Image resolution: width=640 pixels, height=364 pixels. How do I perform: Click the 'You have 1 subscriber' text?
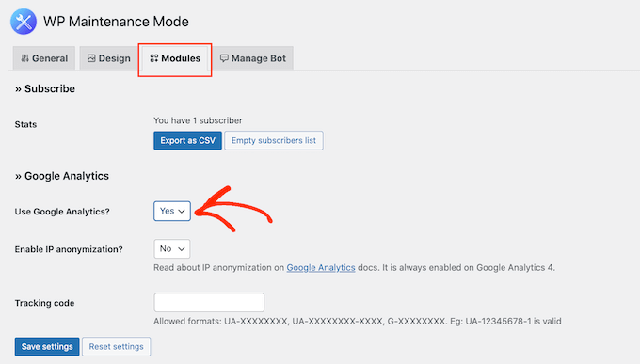(198, 120)
